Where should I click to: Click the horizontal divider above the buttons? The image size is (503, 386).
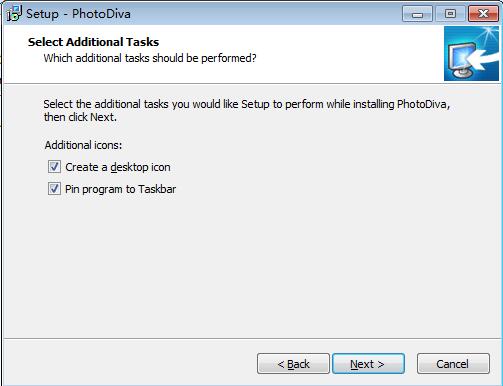[252, 339]
